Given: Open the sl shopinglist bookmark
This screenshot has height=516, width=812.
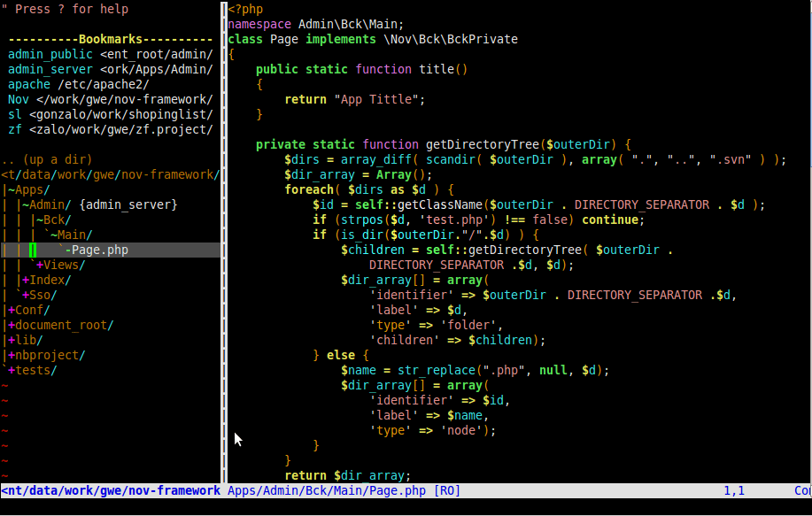Looking at the screenshot, I should 111,114.
